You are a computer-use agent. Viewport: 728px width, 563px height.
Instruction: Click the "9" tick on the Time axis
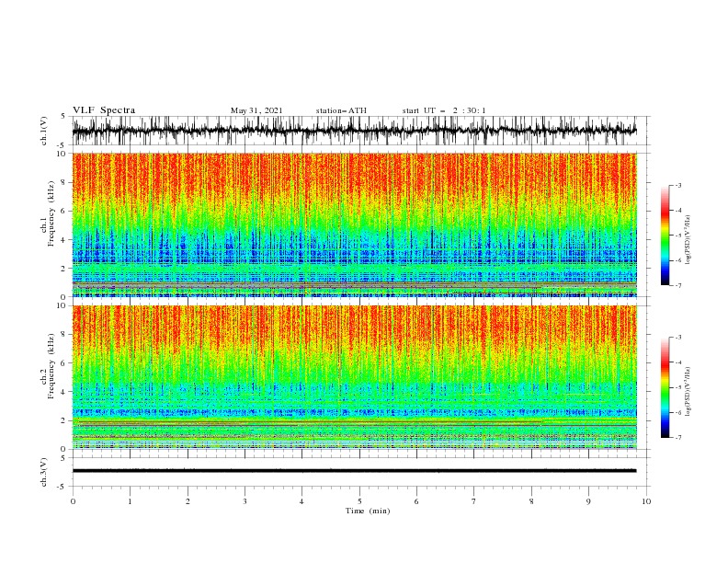tap(589, 501)
